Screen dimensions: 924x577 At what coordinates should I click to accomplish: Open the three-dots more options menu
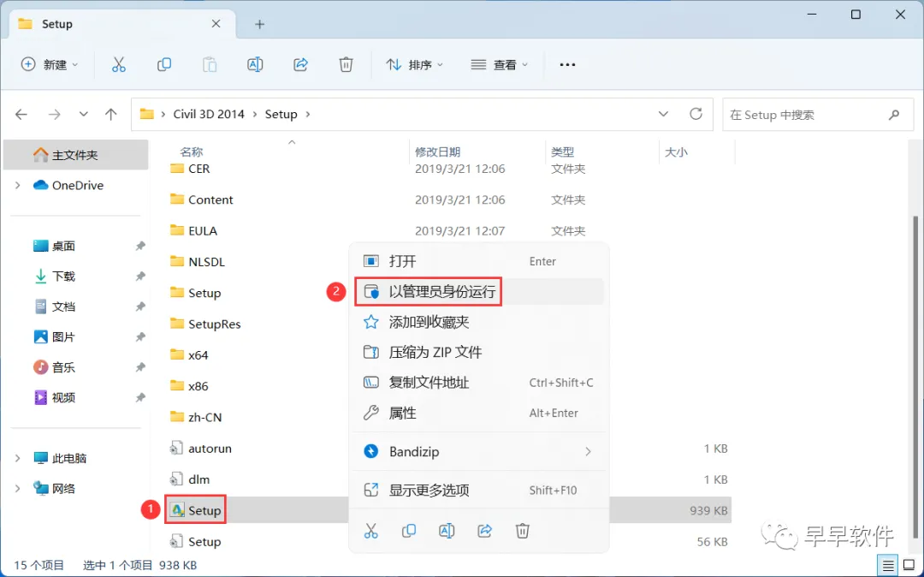click(x=567, y=65)
